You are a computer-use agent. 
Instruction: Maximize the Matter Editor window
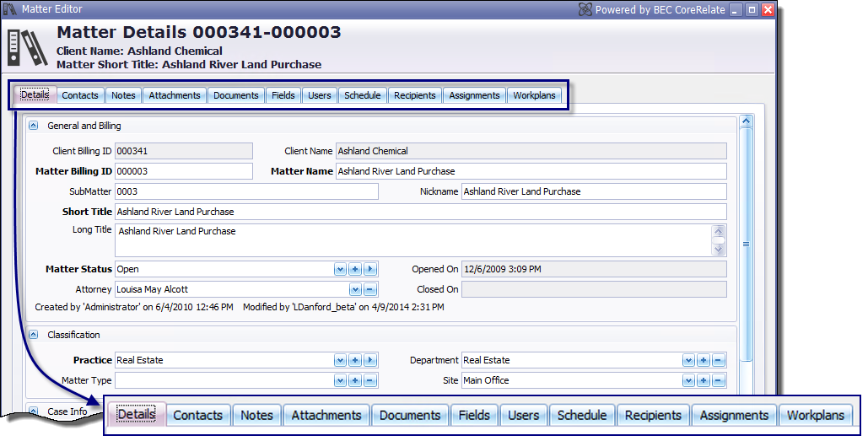(x=752, y=9)
